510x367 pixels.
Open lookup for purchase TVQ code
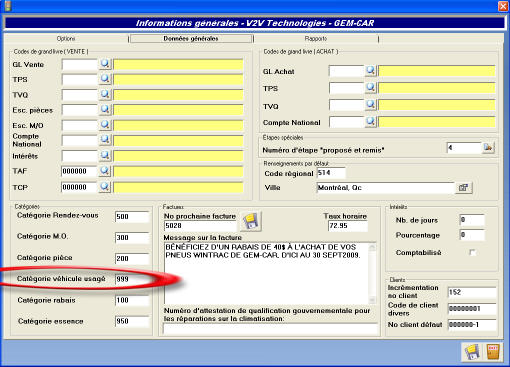point(371,105)
